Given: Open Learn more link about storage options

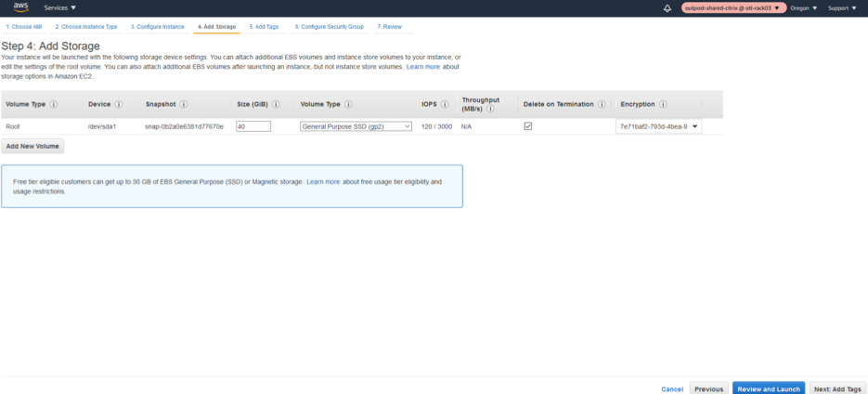Looking at the screenshot, I should click(423, 67).
